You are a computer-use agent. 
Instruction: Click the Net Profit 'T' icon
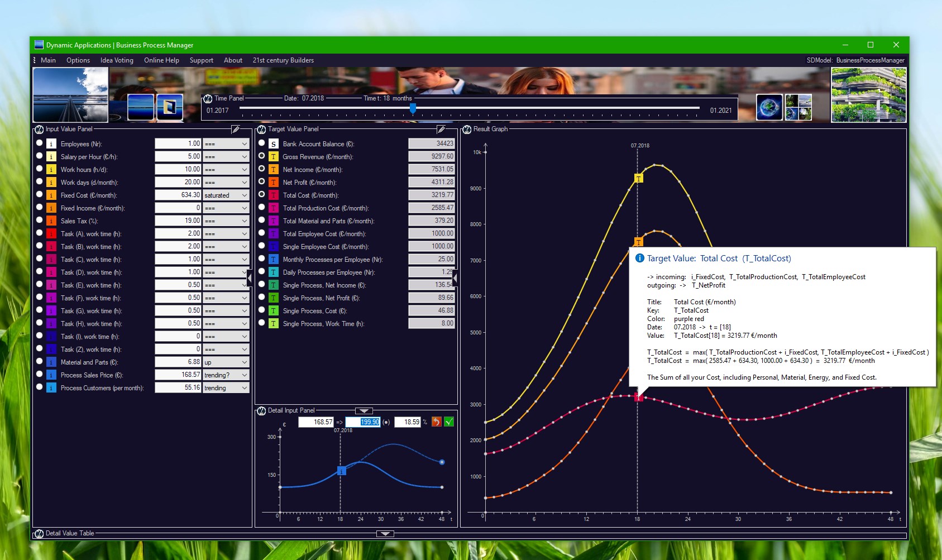click(x=274, y=183)
